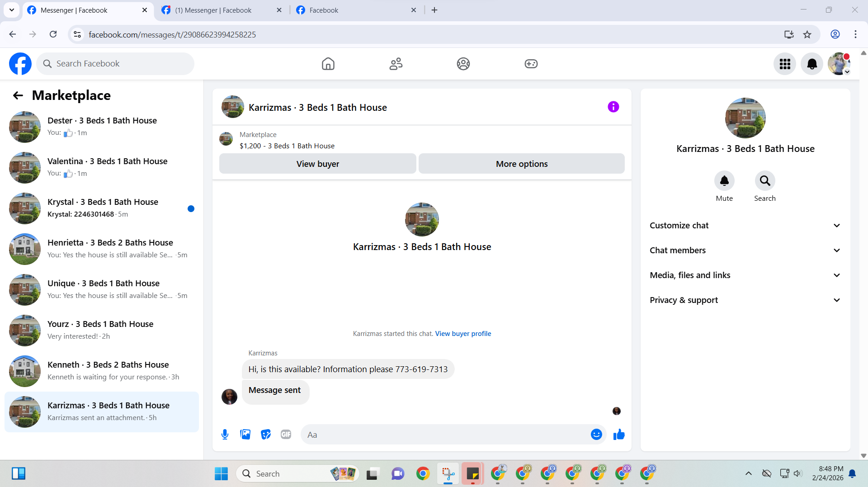Open the Facebook Home icon

click(328, 64)
